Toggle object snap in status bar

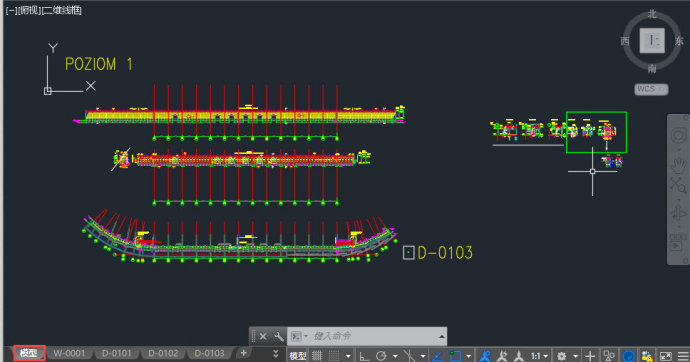point(455,355)
